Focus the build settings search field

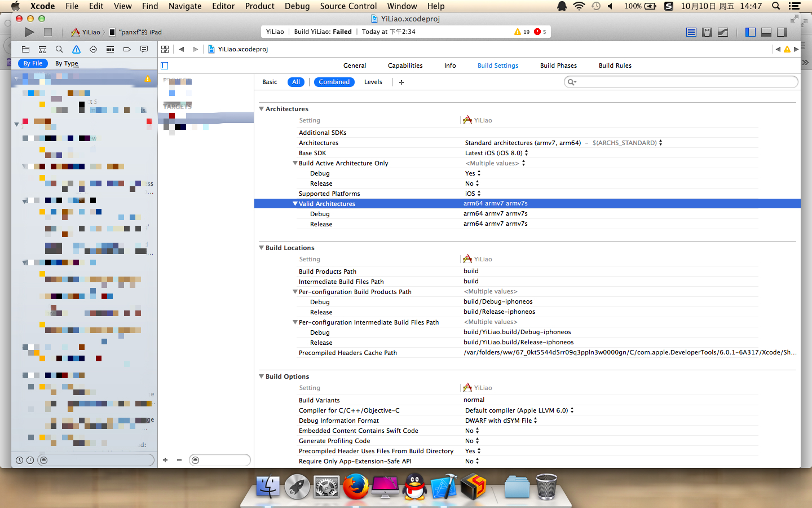pyautogui.click(x=681, y=82)
